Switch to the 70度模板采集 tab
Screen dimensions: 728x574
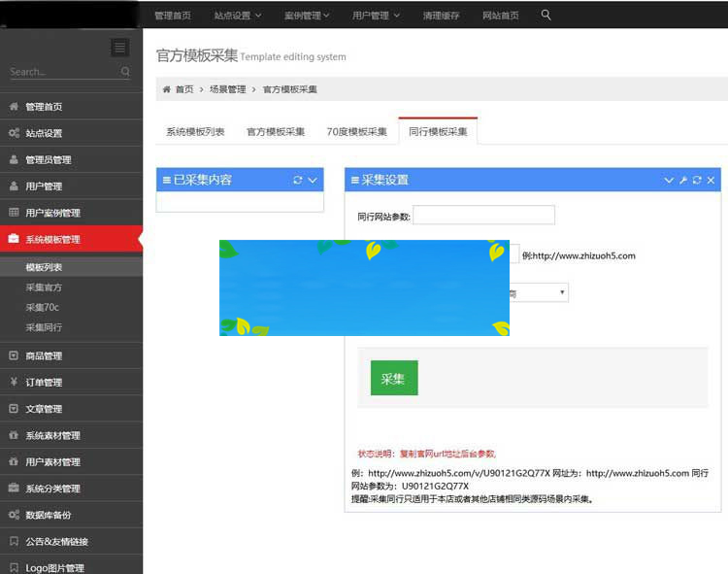click(x=356, y=132)
